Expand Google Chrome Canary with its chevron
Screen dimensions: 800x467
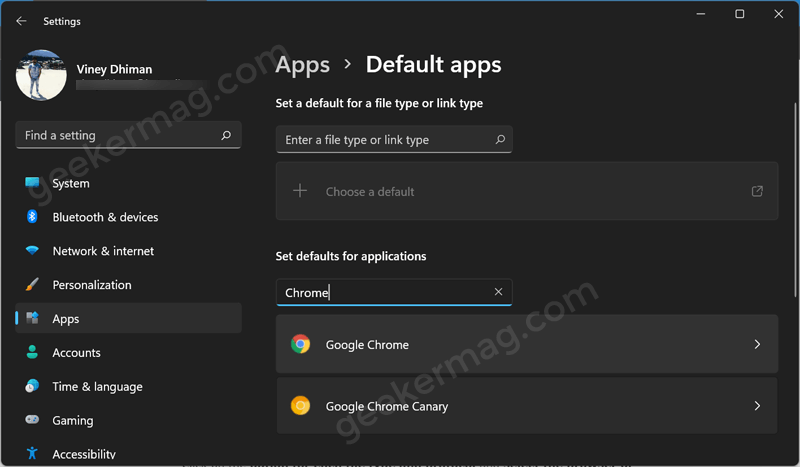(x=757, y=406)
